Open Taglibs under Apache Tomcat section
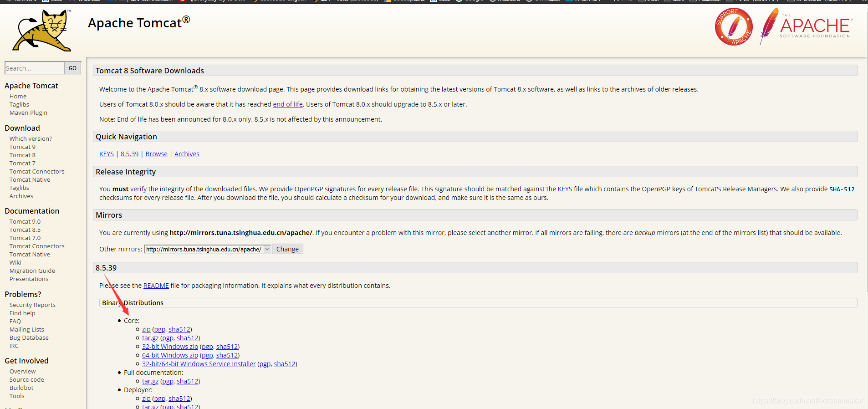Viewport: 868px width, 409px height. tap(19, 104)
